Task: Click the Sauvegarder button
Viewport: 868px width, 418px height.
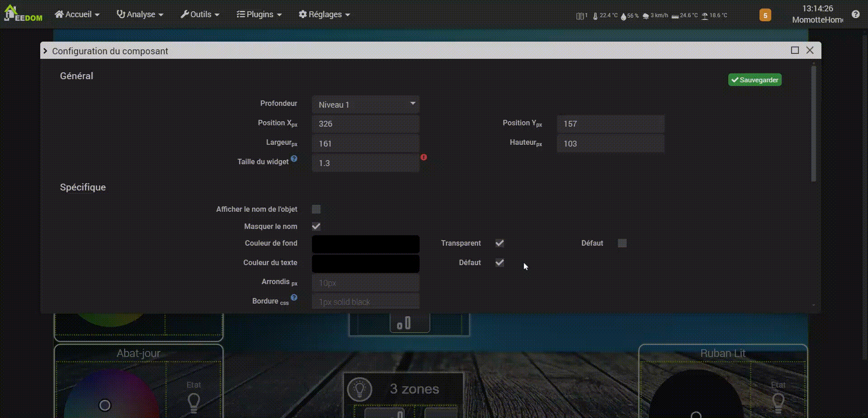Action: tap(755, 80)
